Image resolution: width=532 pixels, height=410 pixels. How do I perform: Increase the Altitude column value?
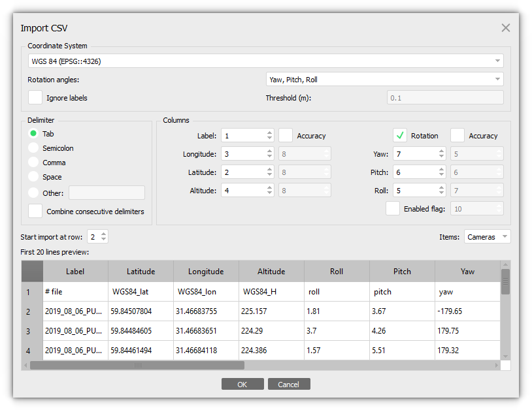pyautogui.click(x=270, y=187)
